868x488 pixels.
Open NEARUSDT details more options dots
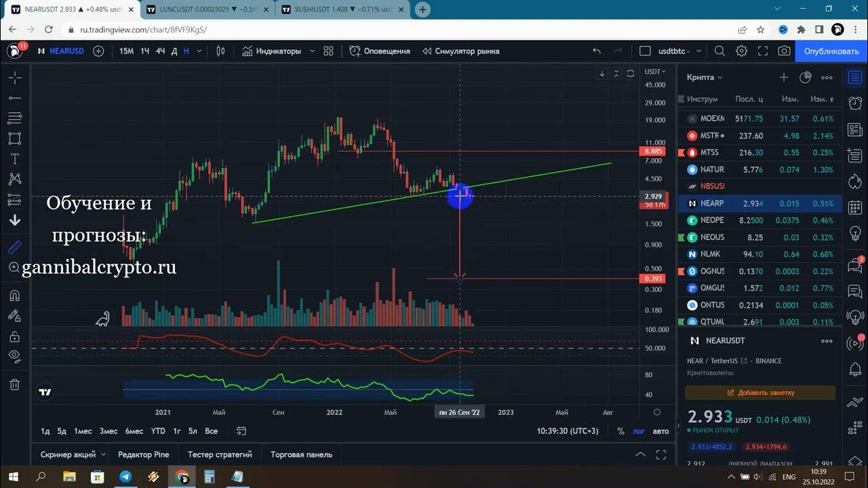point(827,341)
